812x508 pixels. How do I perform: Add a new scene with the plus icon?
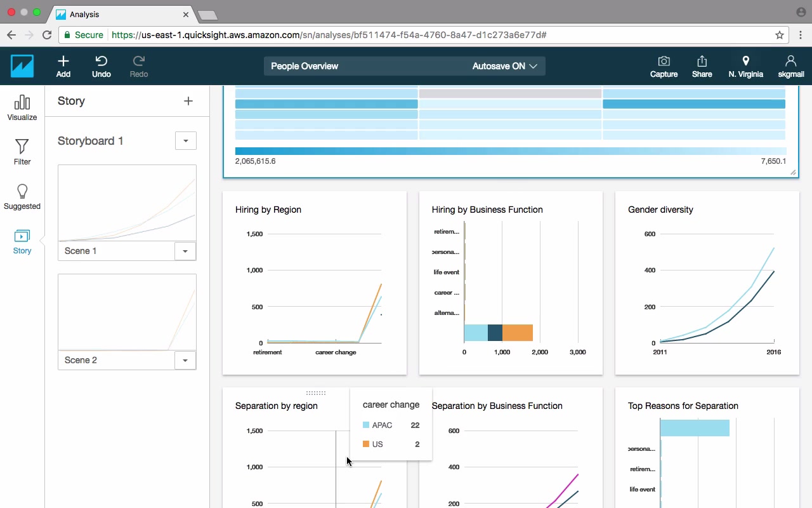click(x=188, y=101)
